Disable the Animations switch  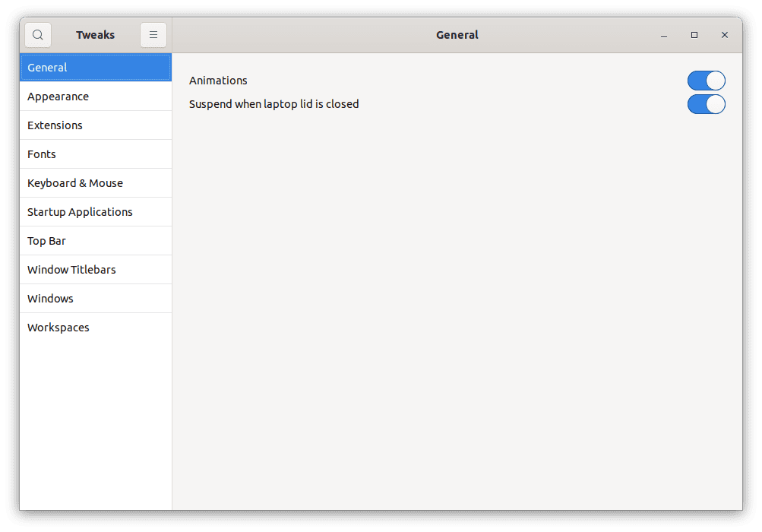(706, 81)
